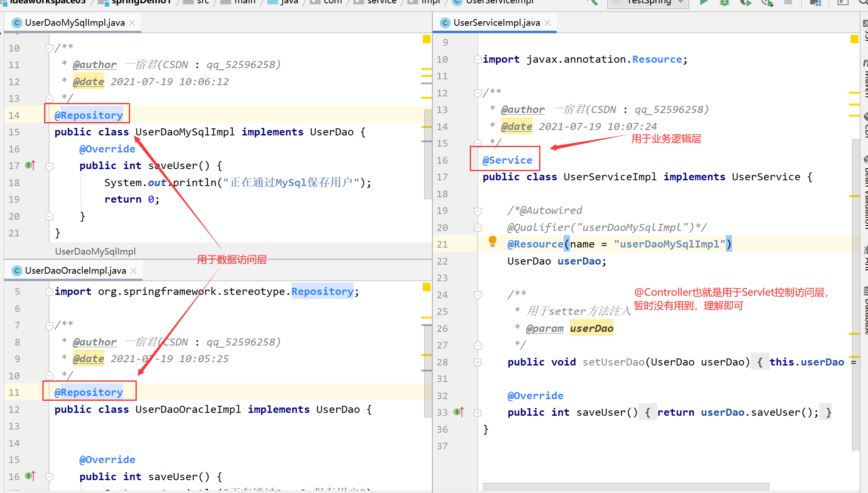Image resolution: width=868 pixels, height=493 pixels.
Task: Collapse the saveUser method using the fold arrow
Action: click(x=49, y=165)
